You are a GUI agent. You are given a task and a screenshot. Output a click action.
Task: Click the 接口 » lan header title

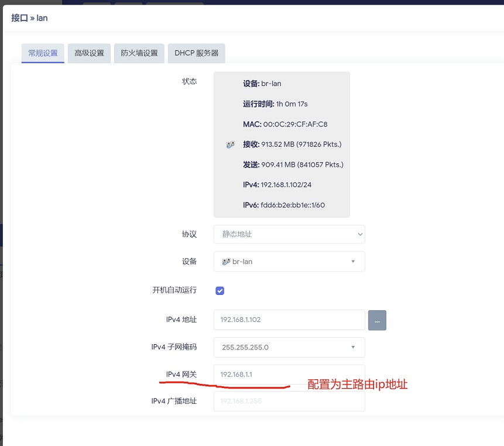[29, 18]
